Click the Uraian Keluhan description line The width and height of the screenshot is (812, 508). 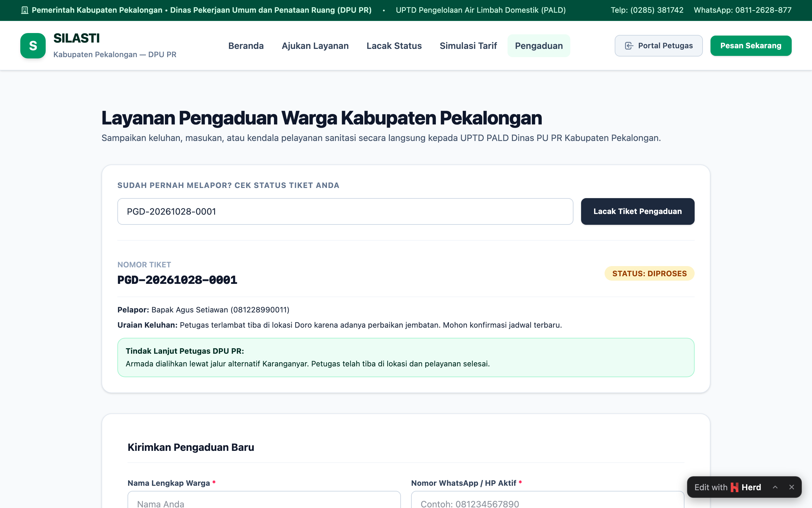(x=340, y=325)
